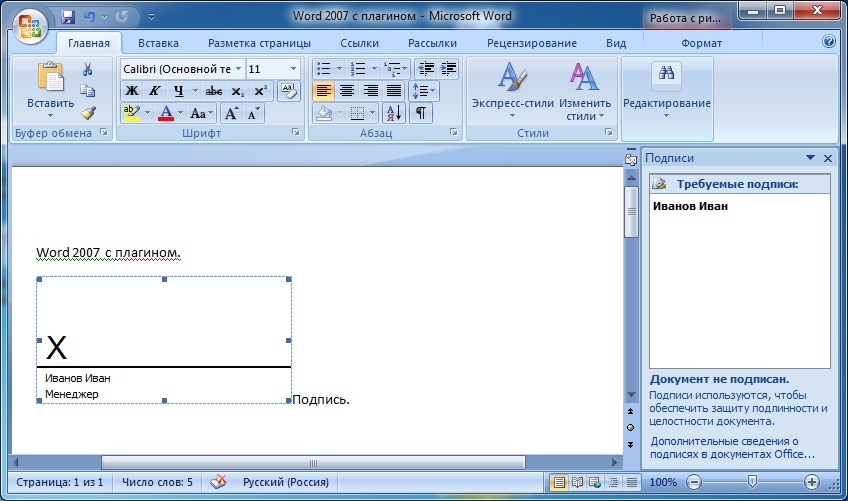Clear formatting with the eraser icon
The width and height of the screenshot is (848, 501).
[289, 90]
